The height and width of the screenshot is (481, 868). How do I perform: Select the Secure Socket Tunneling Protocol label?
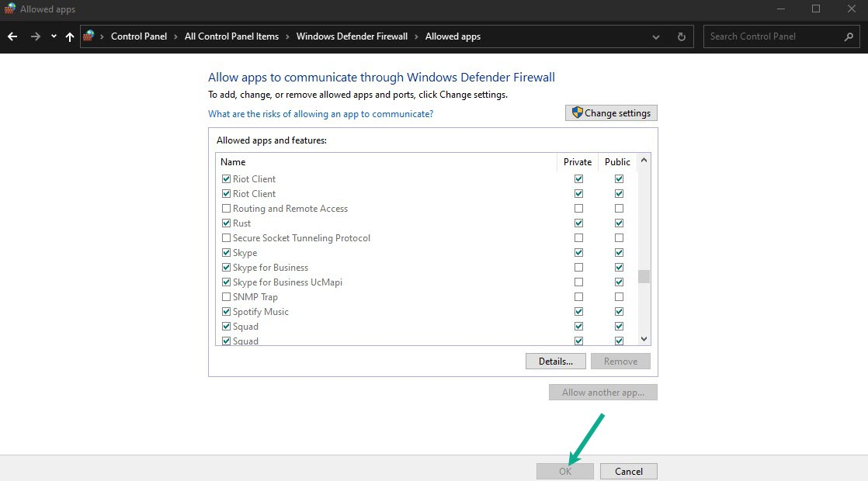(302, 238)
